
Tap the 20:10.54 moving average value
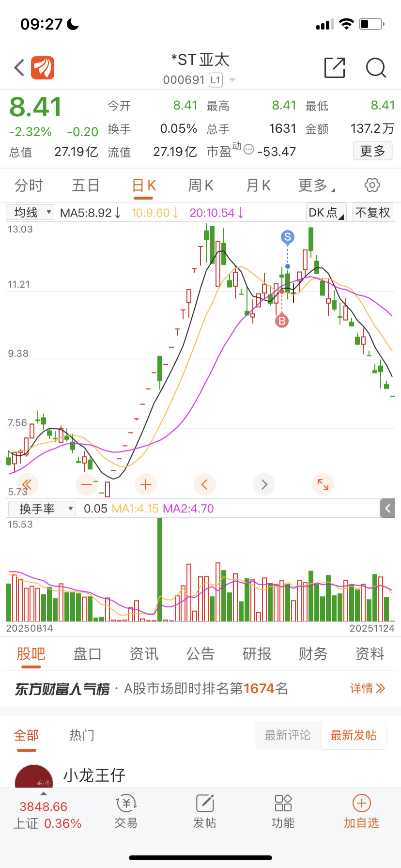click(x=216, y=213)
